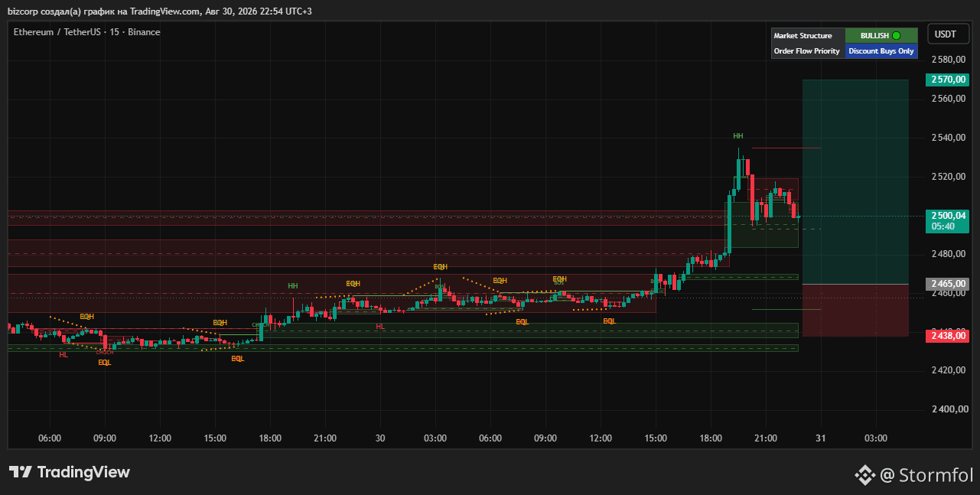Click the Discount Buys Only cell
Viewport: 980px width, 495px height.
[881, 51]
